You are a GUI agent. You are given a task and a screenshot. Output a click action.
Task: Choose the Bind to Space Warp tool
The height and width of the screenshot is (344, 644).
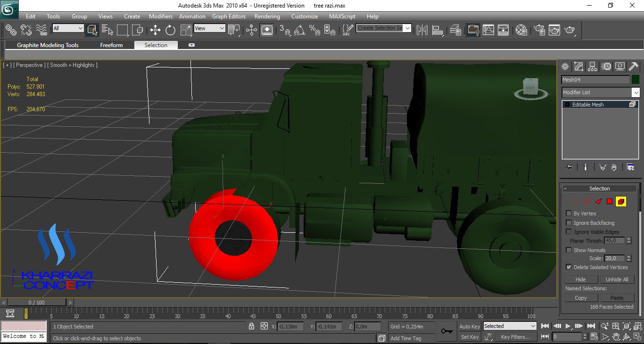[x=41, y=30]
